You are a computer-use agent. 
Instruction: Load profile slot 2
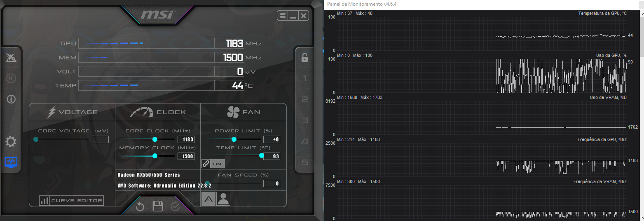coord(305,99)
